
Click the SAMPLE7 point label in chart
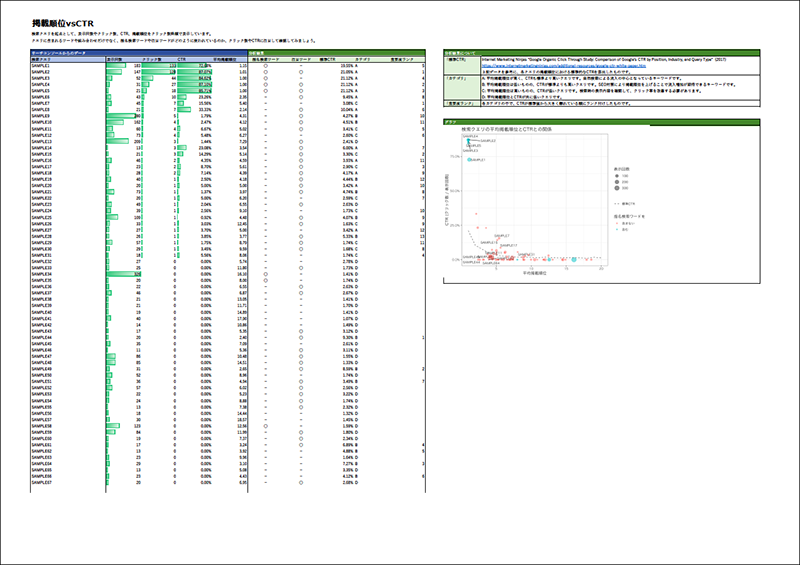pos(502,236)
